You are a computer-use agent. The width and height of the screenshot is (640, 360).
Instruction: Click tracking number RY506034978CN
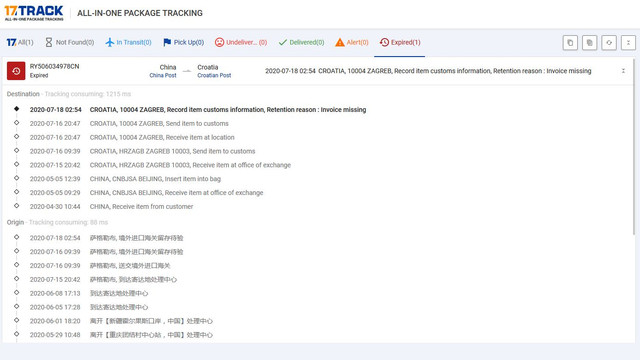54,66
